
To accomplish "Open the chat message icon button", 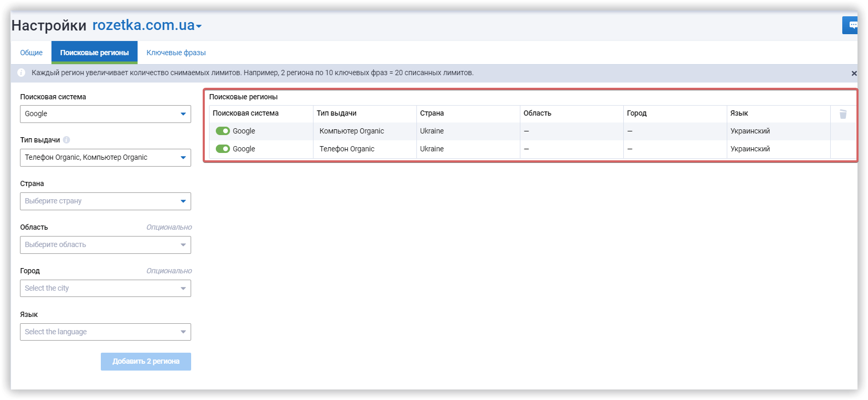I will tap(852, 25).
